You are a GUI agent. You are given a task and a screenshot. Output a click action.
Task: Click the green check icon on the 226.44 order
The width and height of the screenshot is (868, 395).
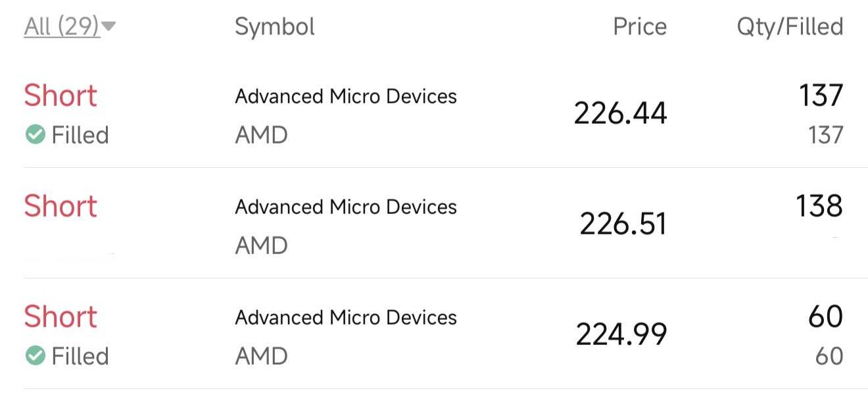[x=34, y=135]
